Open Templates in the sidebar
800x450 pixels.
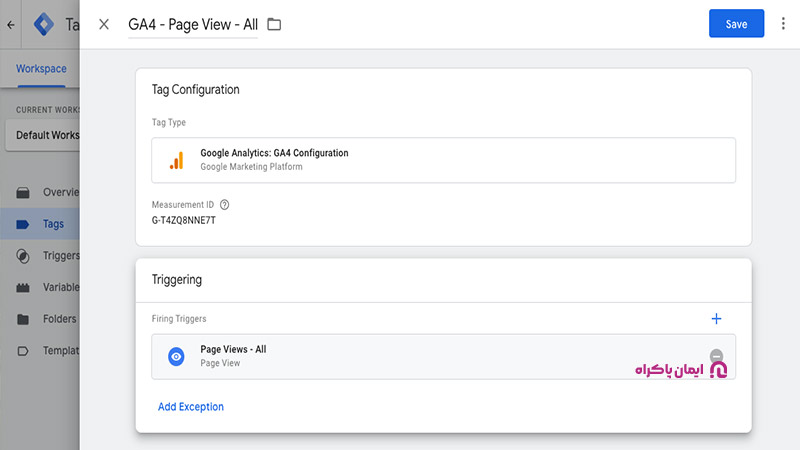40,351
